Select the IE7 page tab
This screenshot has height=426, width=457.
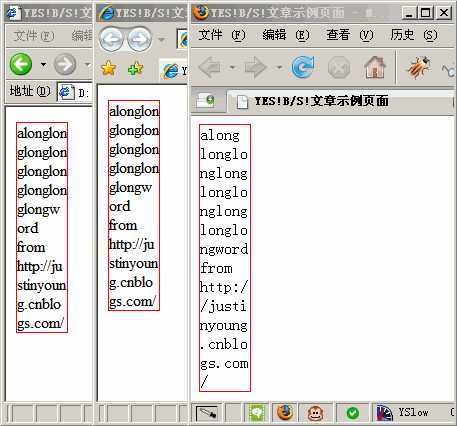tap(174, 71)
